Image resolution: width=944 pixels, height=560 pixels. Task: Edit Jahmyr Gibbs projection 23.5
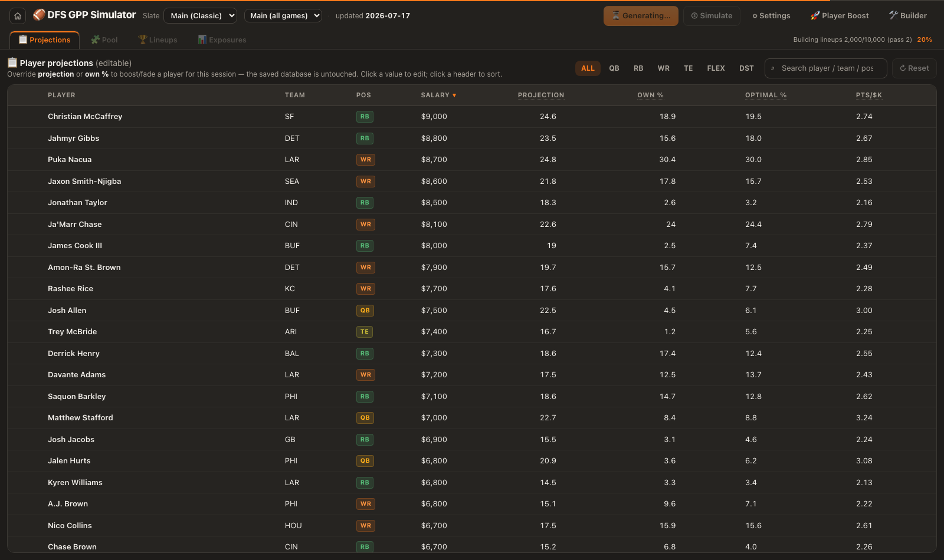pos(548,139)
